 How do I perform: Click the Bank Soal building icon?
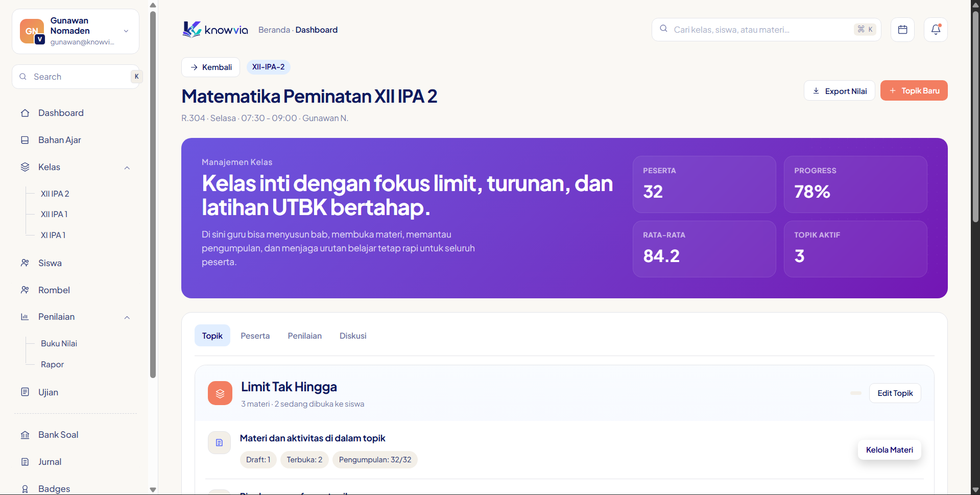(25, 435)
